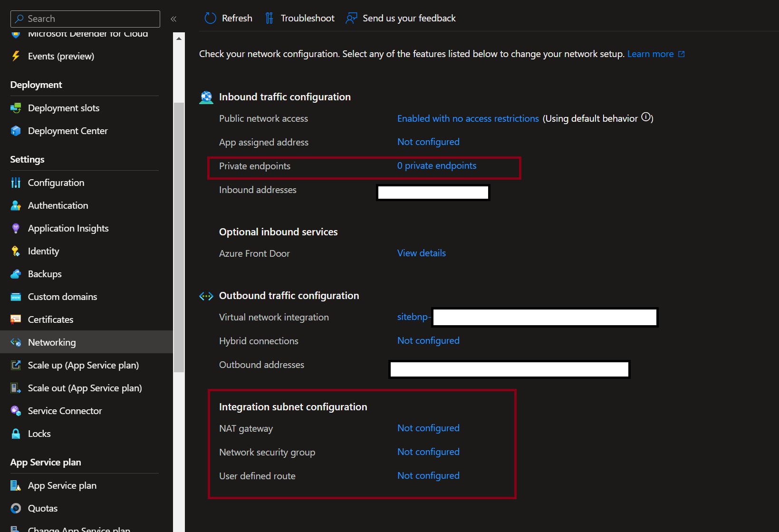Click the Scale up icon
The width and height of the screenshot is (779, 532).
(x=16, y=365)
